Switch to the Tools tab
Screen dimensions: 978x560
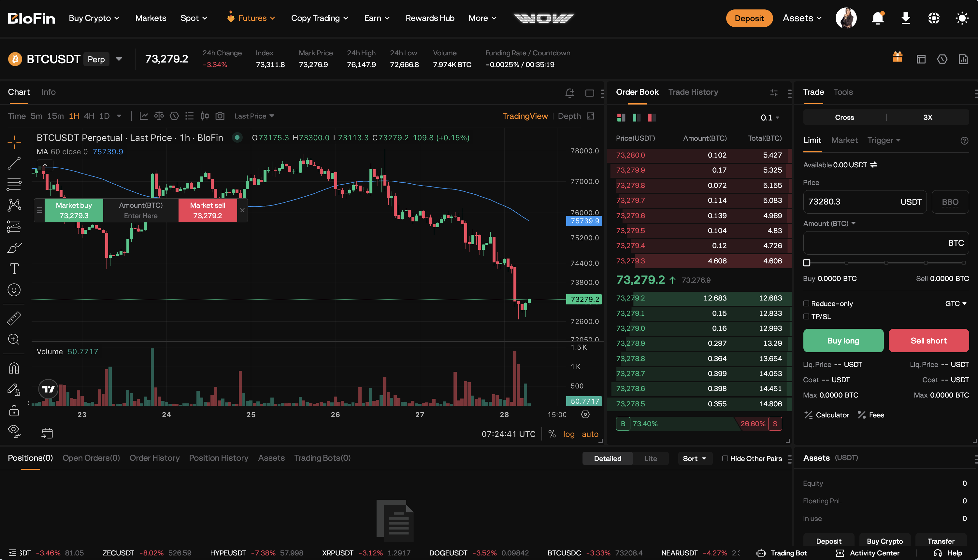click(843, 92)
